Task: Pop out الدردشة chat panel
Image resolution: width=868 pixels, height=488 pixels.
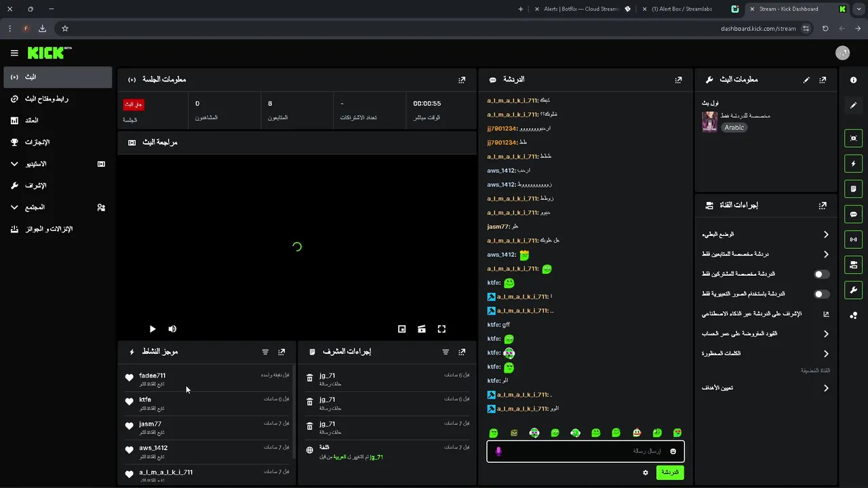Action: pos(678,79)
